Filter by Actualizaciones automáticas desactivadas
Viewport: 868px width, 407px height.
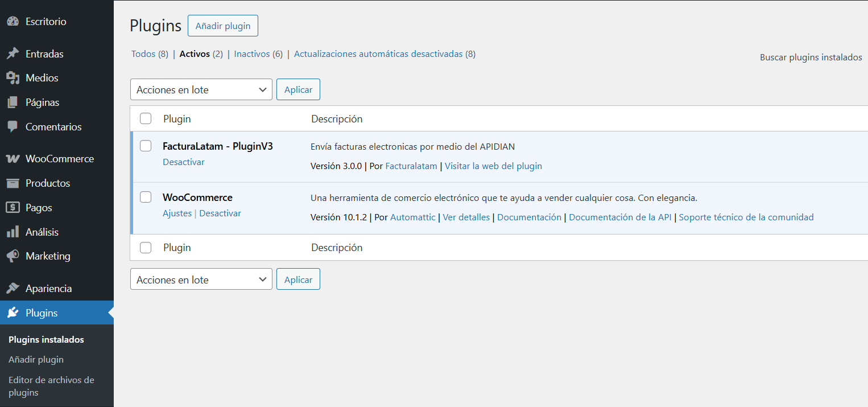point(385,54)
